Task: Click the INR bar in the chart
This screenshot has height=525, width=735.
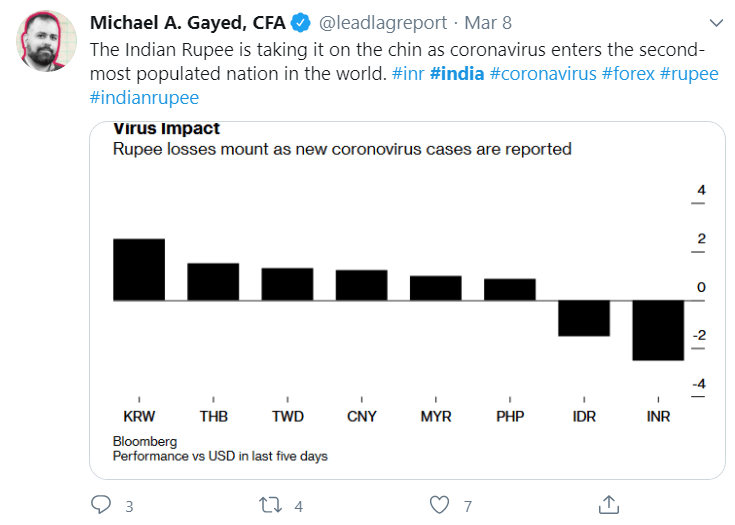Action: click(658, 330)
